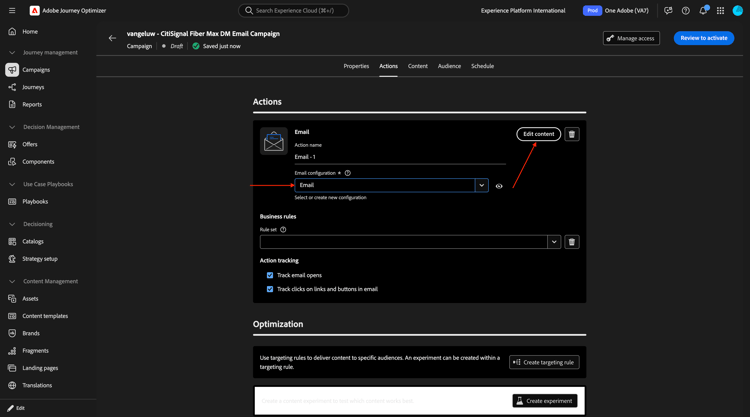Open the Journeys icon in sidebar

tap(12, 87)
